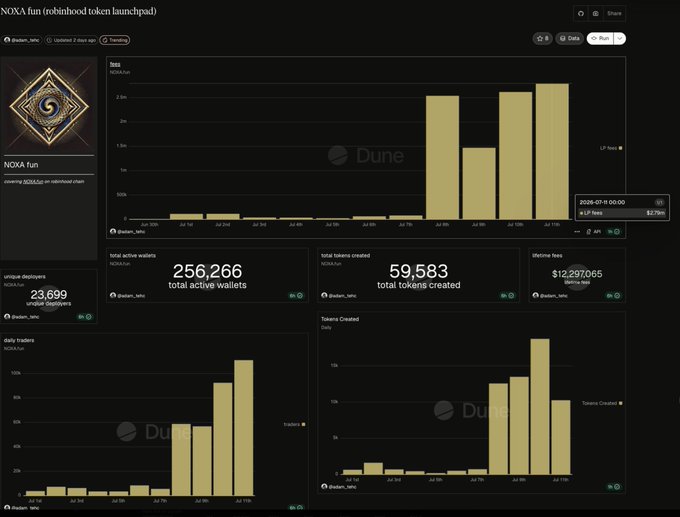680x517 pixels.
Task: Click the refresh status badge on fees chart
Action: pyautogui.click(x=614, y=232)
